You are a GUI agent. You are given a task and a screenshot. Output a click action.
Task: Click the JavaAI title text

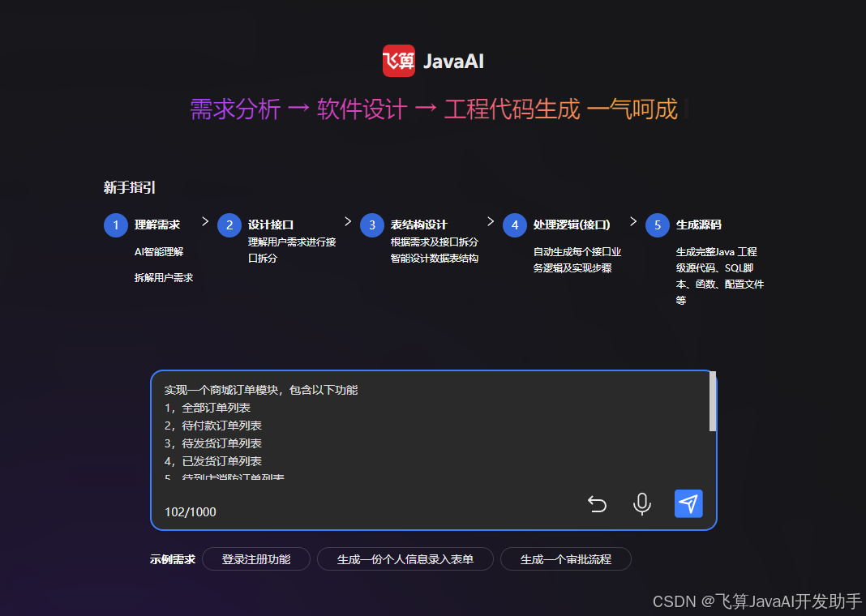pyautogui.click(x=453, y=62)
